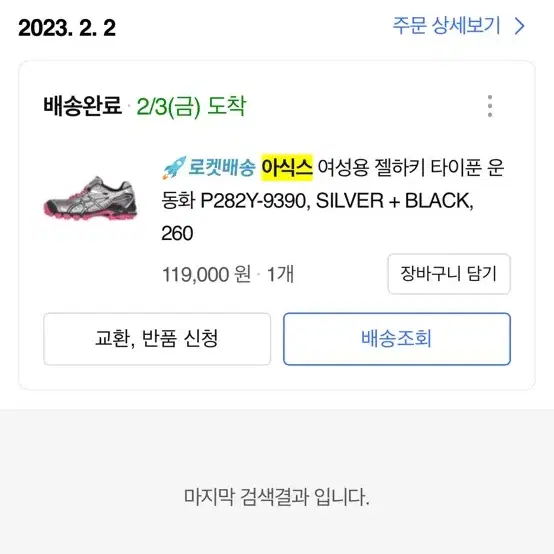Viewport: 554px width, 554px height.
Task: Click the 119,000 원 price text
Action: [206, 274]
